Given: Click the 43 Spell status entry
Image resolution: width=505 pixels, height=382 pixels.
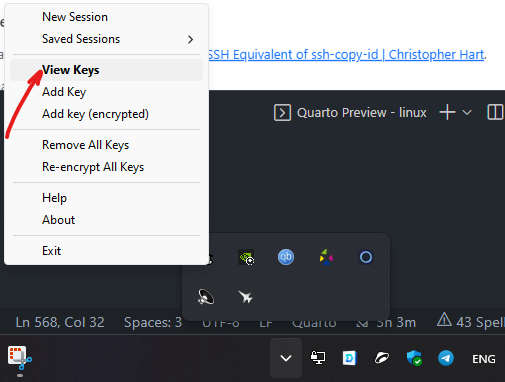Looking at the screenshot, I should [480, 322].
